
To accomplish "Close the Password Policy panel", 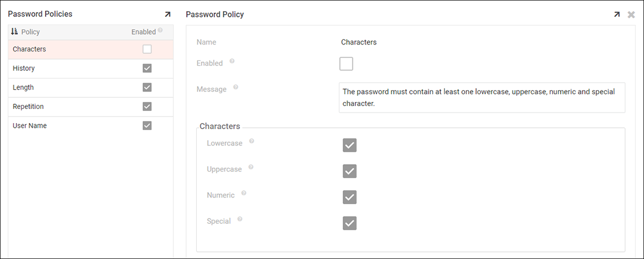I will coord(631,15).
